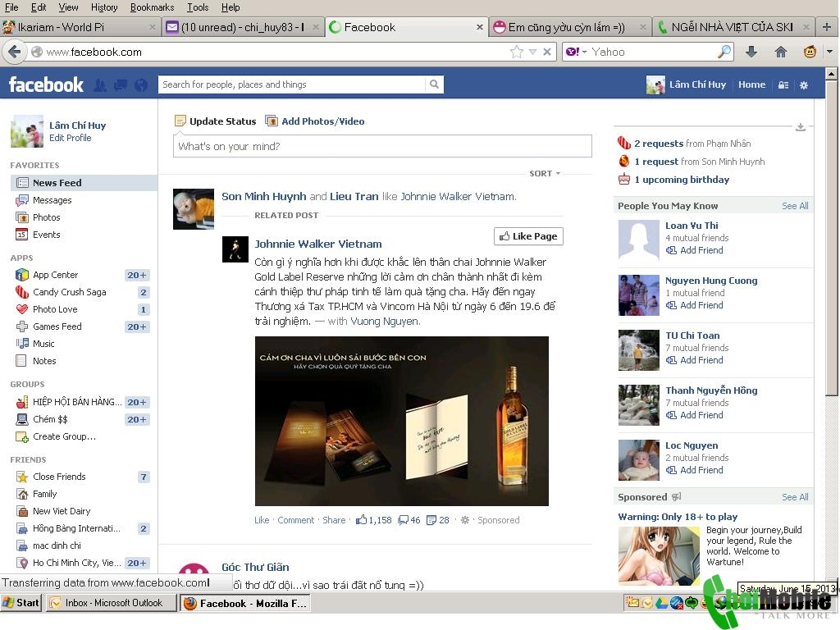Open the Johnnie Walker gift ad image
The image size is (840, 630).
402,421
